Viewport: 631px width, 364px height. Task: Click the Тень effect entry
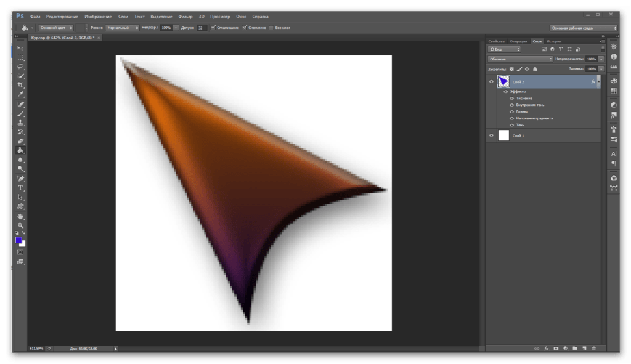pos(520,125)
